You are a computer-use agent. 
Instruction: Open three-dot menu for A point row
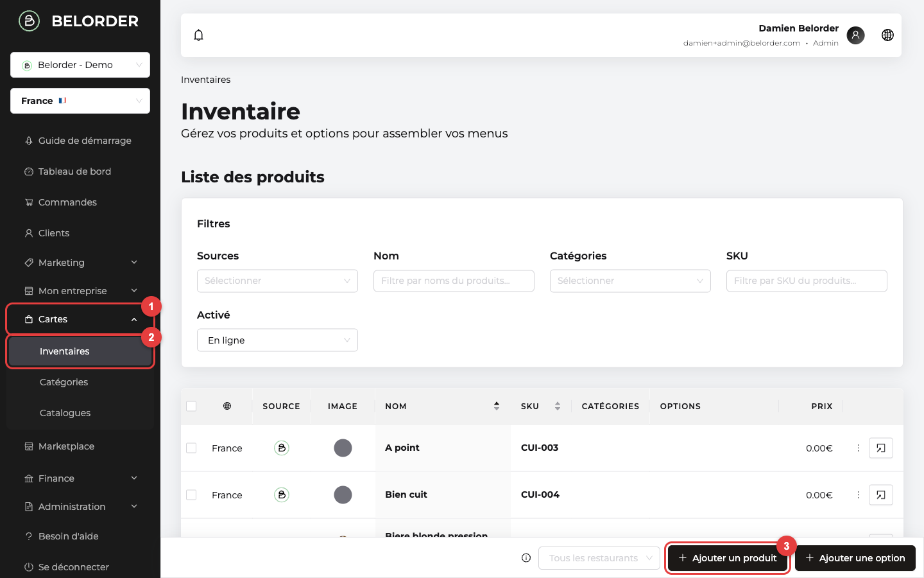(x=858, y=448)
